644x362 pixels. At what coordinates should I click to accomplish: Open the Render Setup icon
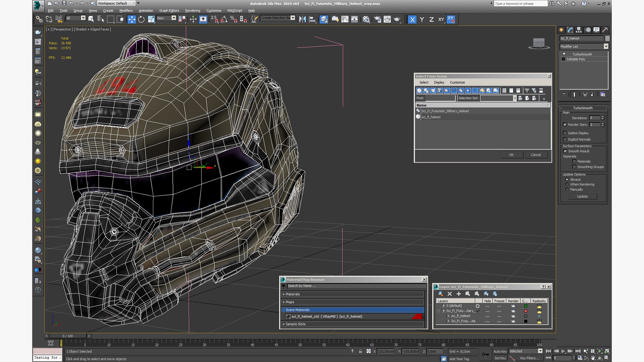coord(377,19)
